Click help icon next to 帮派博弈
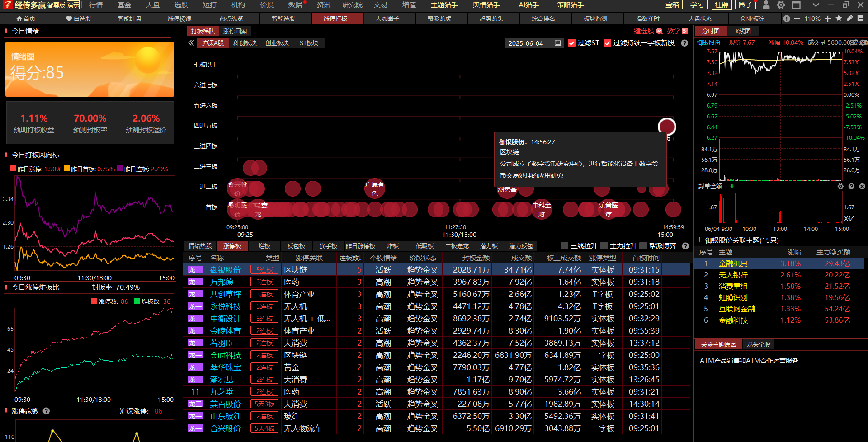Screen dimensions: 868x442 tap(685, 246)
